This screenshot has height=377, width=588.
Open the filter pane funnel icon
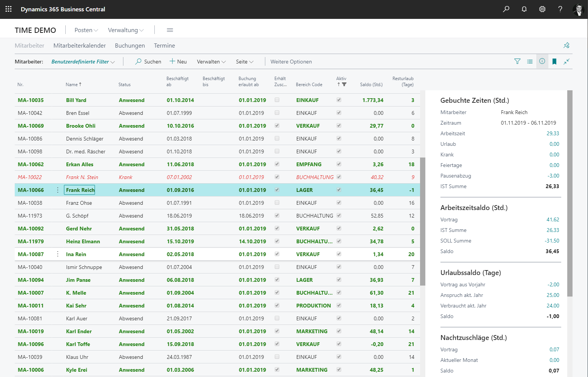[517, 61]
